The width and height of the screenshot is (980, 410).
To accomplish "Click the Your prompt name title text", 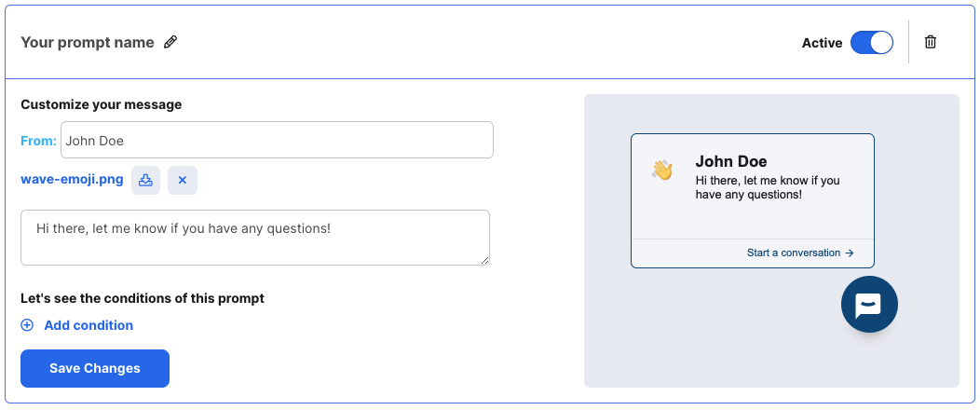I will coord(88,43).
